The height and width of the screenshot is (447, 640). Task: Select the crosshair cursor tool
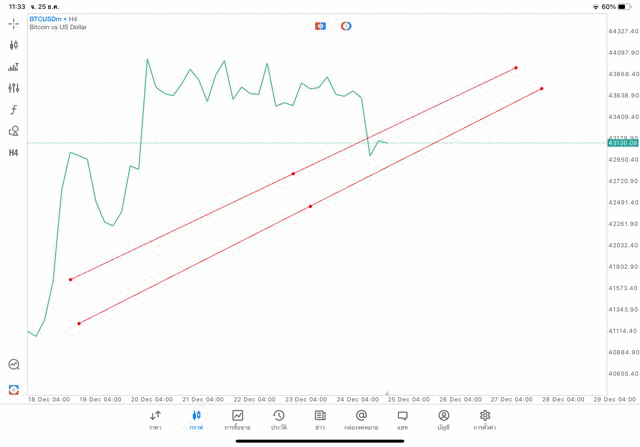point(14,23)
